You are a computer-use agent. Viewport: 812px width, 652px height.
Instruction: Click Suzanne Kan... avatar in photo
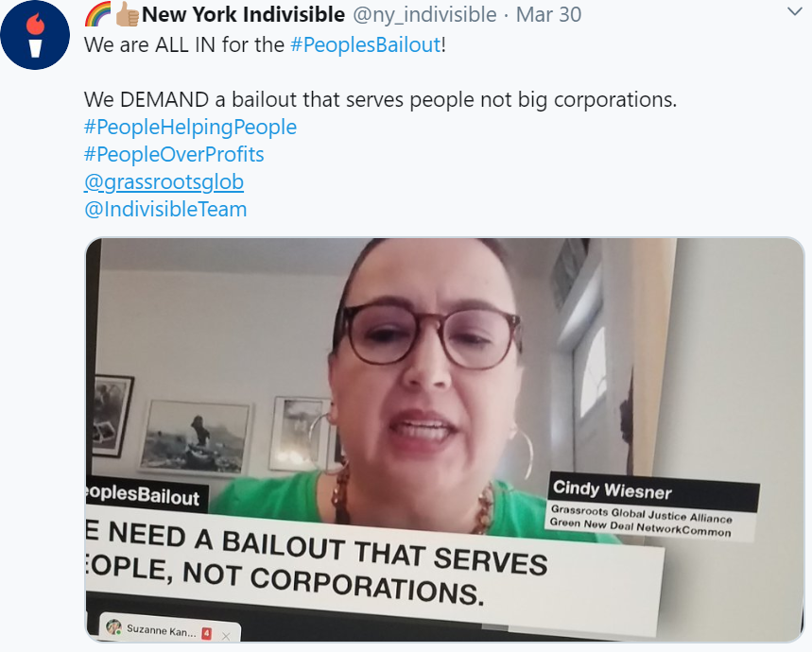click(x=113, y=626)
